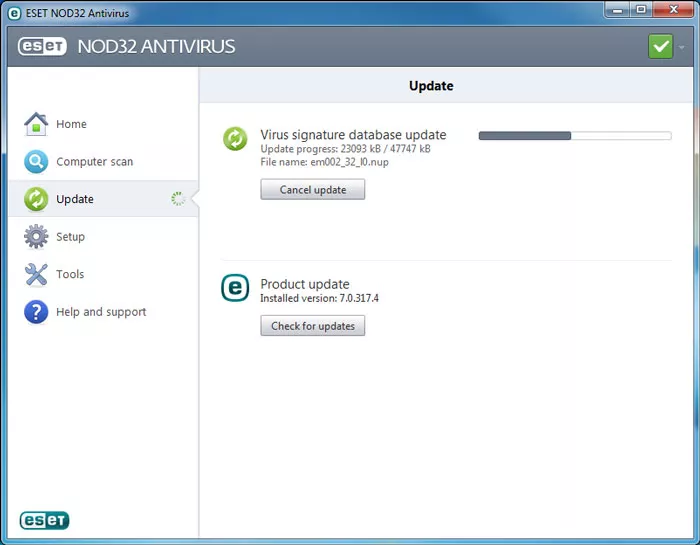This screenshot has height=545, width=700.
Task: Click the Home house icon
Action: pos(36,124)
